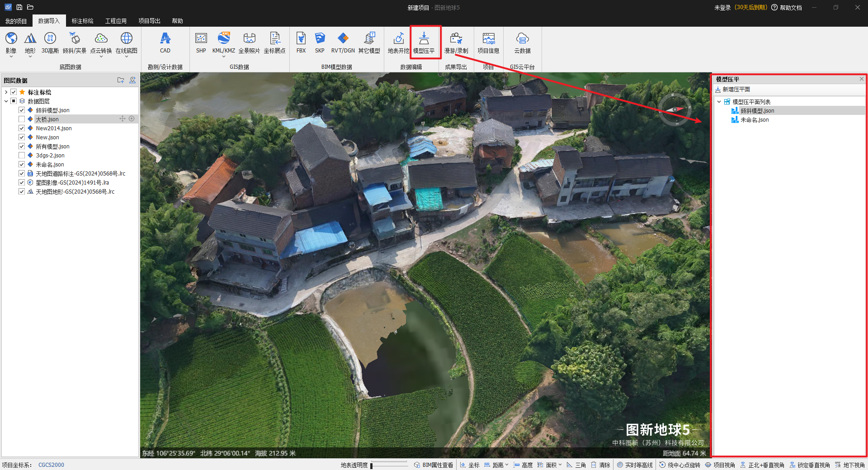Screen dimensions: 868x470
Task: Click the 模型压平 tool icon
Action: click(x=424, y=39)
